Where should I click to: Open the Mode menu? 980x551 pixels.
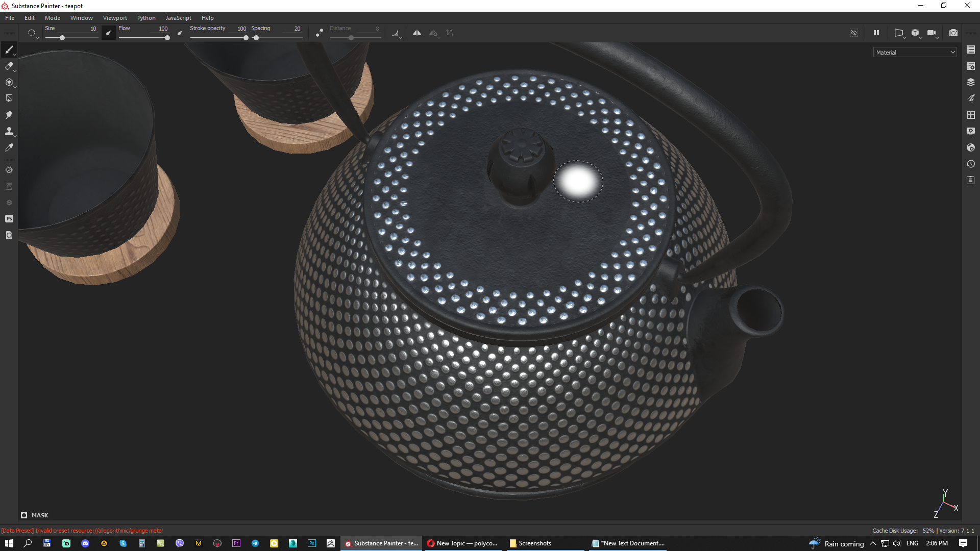[x=53, y=18]
